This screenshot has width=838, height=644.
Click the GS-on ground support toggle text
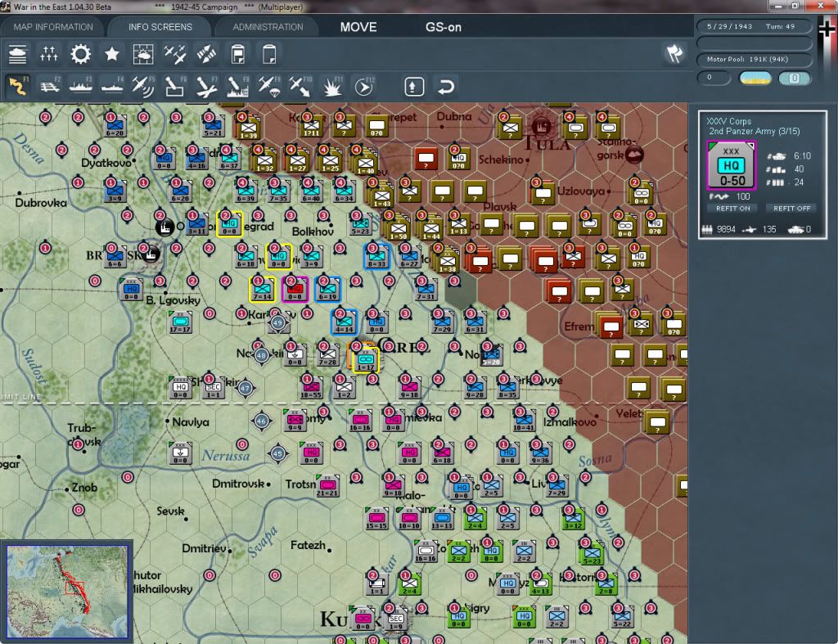(443, 27)
